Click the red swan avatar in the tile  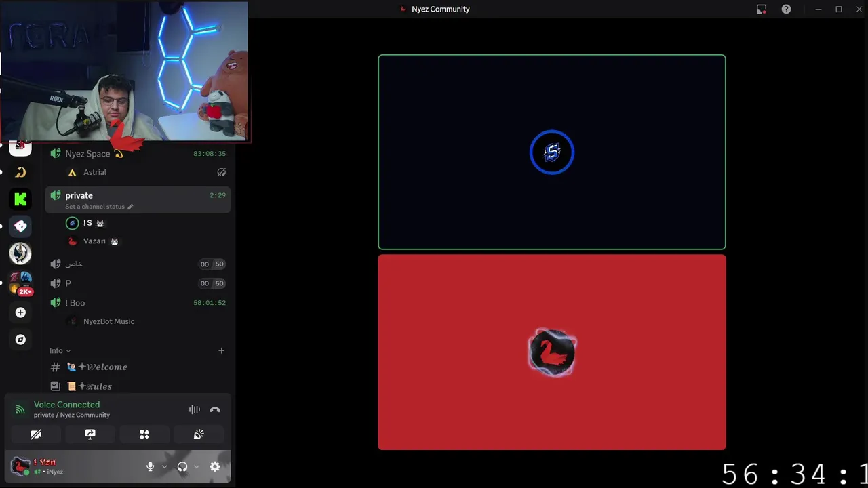click(x=552, y=352)
